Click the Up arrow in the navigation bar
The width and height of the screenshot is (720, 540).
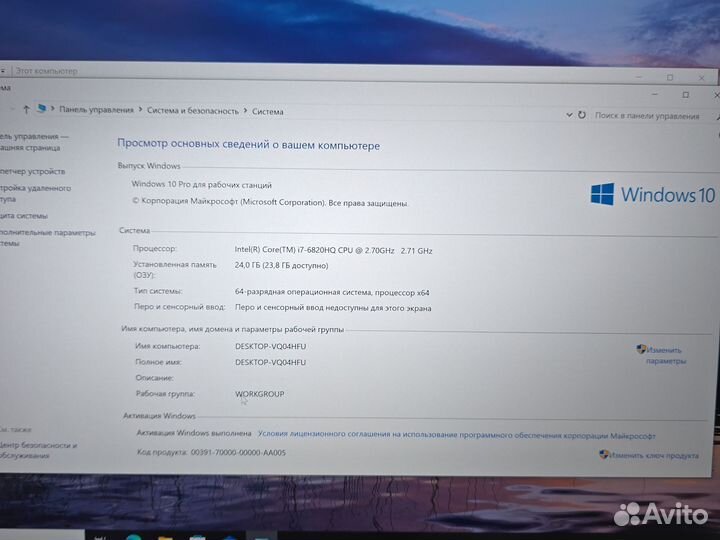point(26,109)
